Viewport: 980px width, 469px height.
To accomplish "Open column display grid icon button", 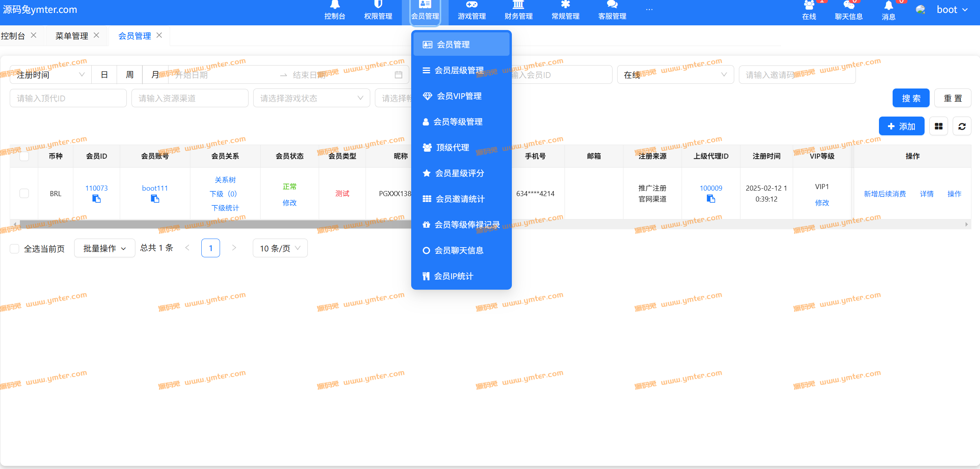I will pyautogui.click(x=938, y=126).
